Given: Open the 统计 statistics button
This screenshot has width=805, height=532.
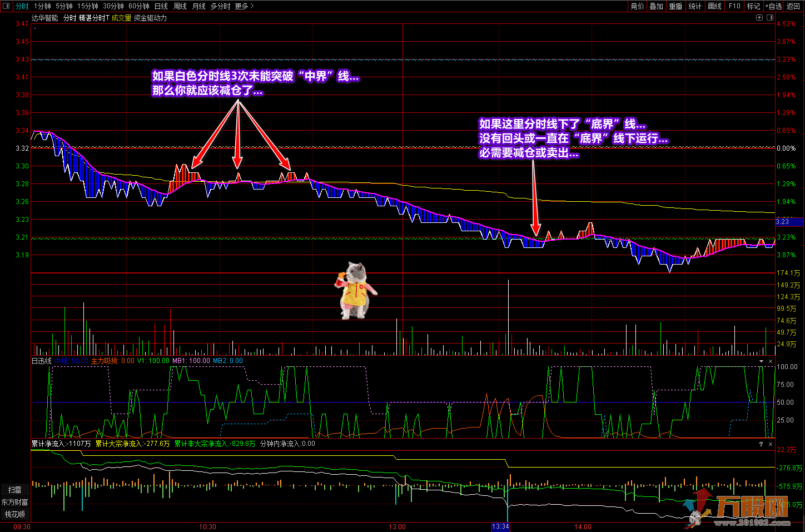Looking at the screenshot, I should [695, 6].
